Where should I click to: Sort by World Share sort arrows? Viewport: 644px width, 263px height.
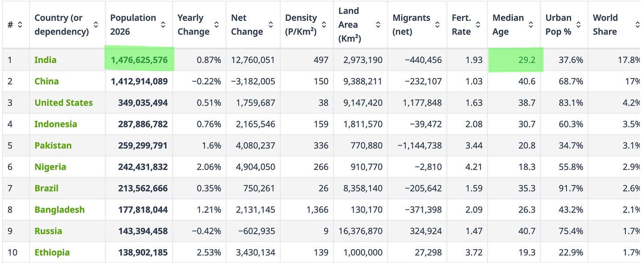pyautogui.click(x=638, y=25)
